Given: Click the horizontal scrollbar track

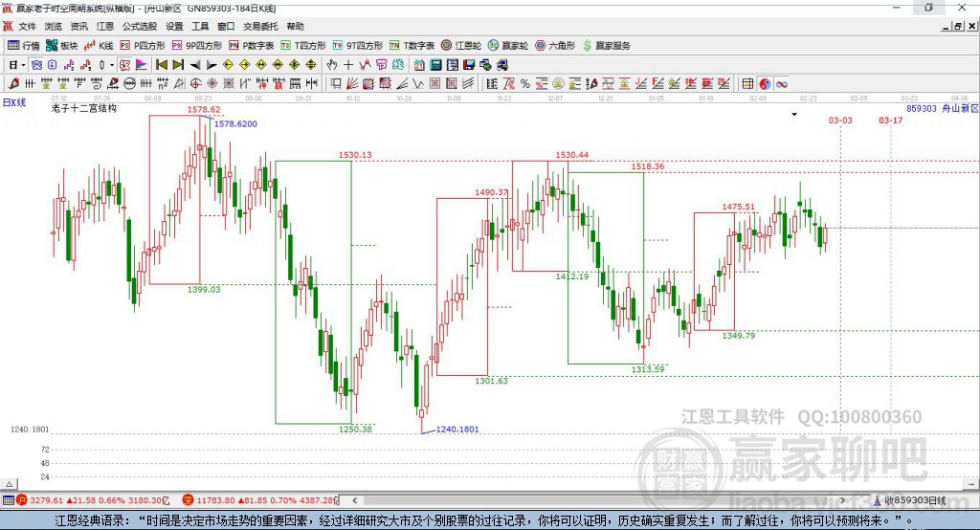Looking at the screenshot, I should tap(598, 500).
